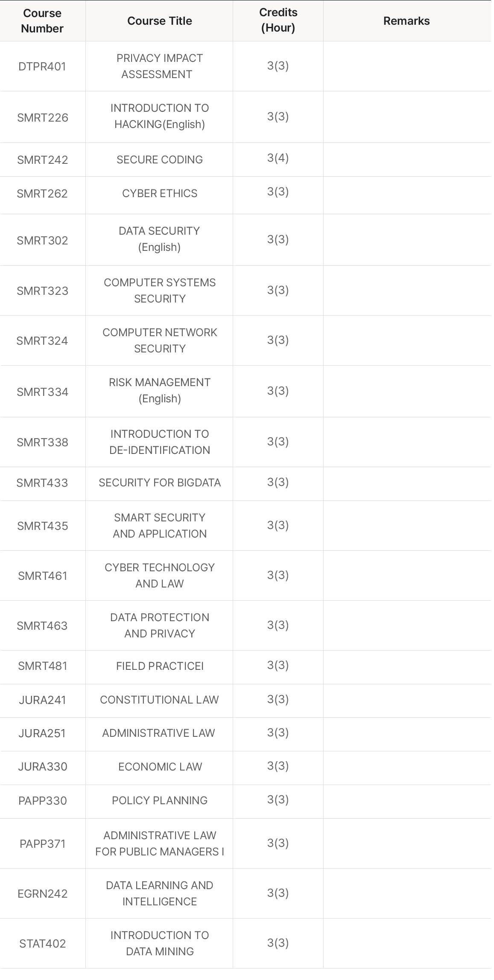The image size is (494, 980).
Task: Select COMPUTER NETWORK SECURITY title cell
Action: 159,340
